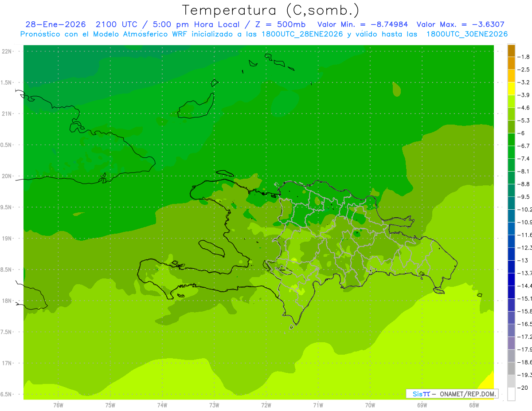This screenshot has width=532, height=411.
Task: Select the 'Z = 500mb' level text
Action: point(281,24)
